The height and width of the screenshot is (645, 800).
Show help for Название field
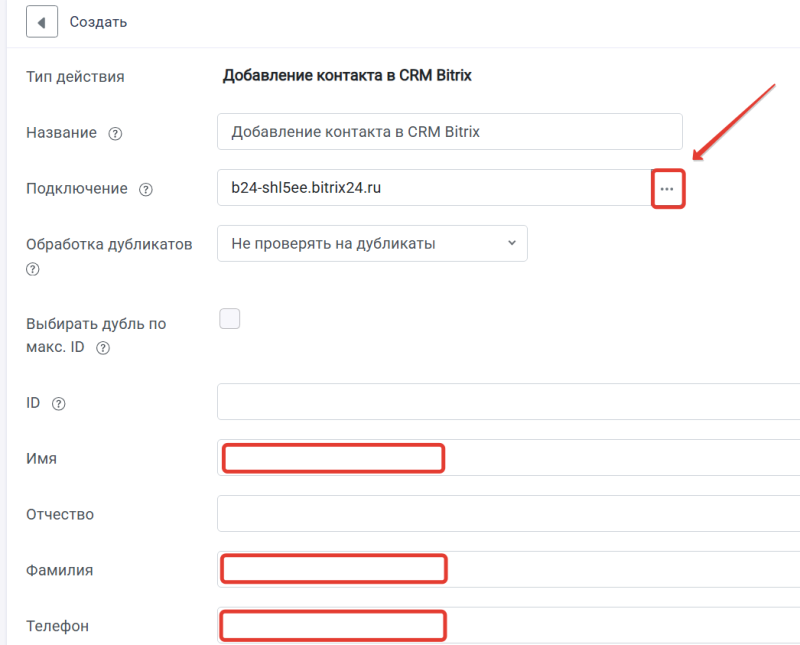(115, 133)
